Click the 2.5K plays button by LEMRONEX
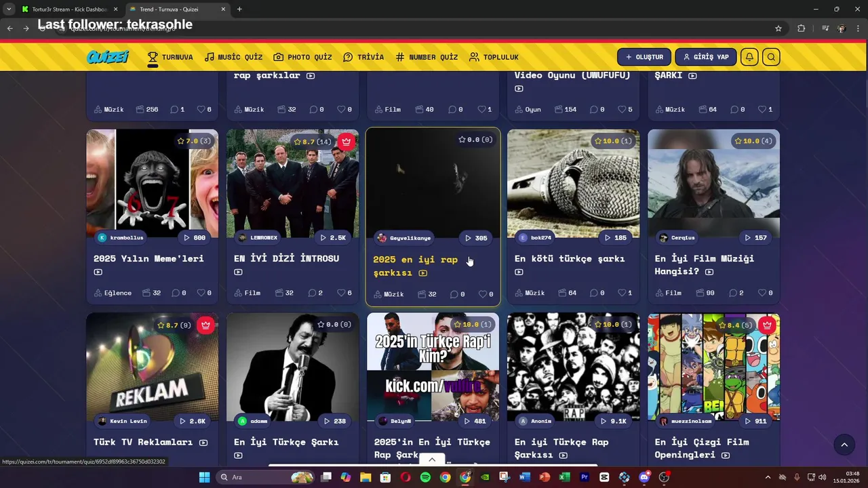 click(333, 238)
